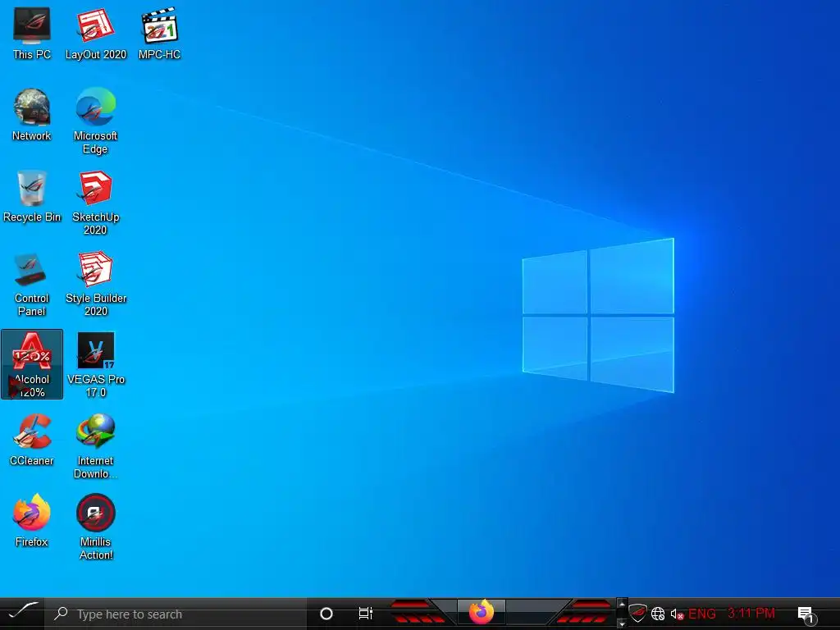The height and width of the screenshot is (630, 840).
Task: Open the Recycle Bin
Action: coord(32,197)
